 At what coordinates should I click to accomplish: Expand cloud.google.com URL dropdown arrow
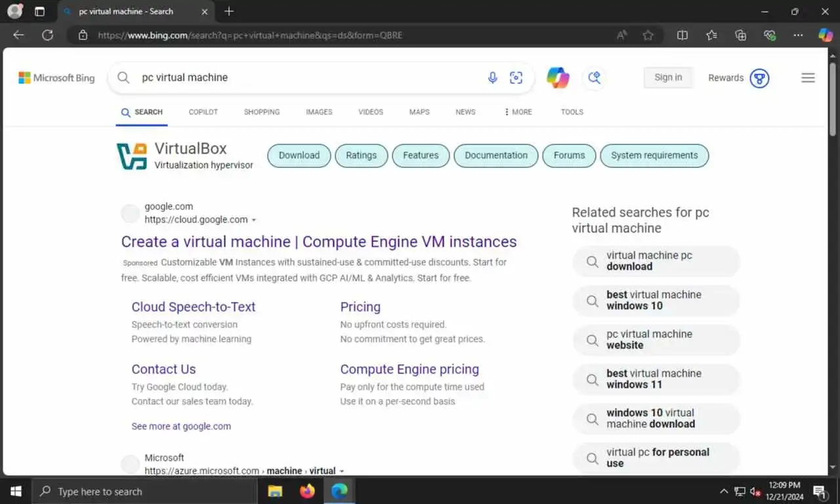pyautogui.click(x=254, y=220)
